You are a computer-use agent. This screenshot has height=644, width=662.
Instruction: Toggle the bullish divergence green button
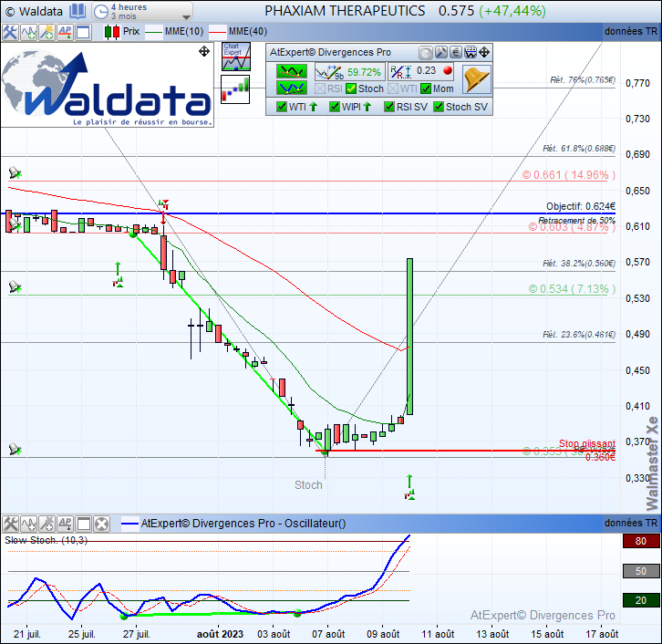pyautogui.click(x=292, y=88)
